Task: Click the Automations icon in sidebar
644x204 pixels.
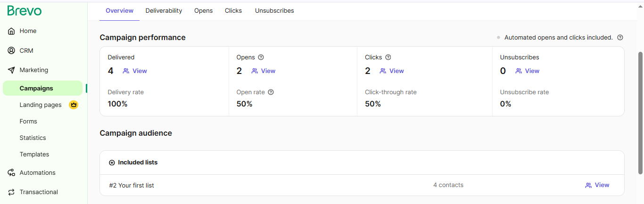Action: [x=11, y=173]
